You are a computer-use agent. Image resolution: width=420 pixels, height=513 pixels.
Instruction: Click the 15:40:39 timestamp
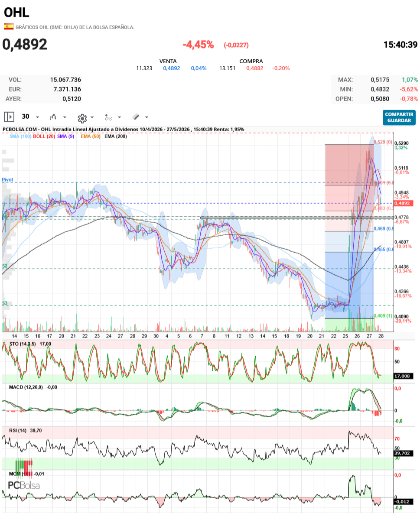400,45
